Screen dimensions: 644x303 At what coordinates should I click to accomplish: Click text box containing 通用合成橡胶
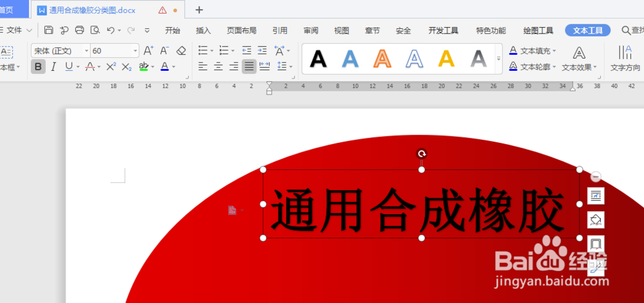point(421,204)
